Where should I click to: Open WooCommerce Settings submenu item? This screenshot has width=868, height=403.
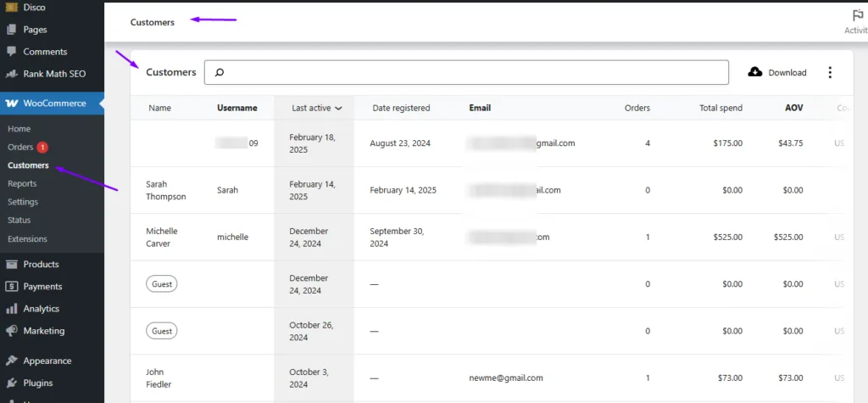(23, 202)
